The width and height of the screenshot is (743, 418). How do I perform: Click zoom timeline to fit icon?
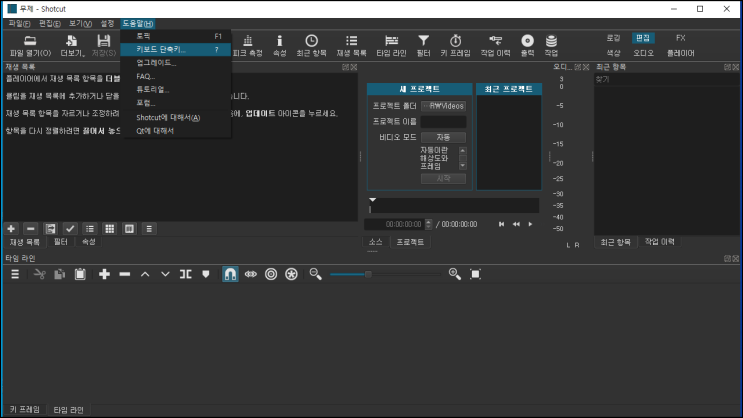475,274
